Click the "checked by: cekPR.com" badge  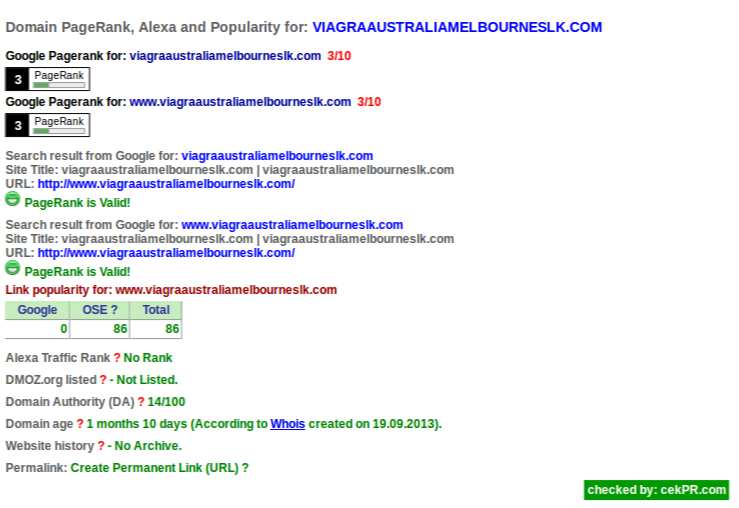[656, 490]
